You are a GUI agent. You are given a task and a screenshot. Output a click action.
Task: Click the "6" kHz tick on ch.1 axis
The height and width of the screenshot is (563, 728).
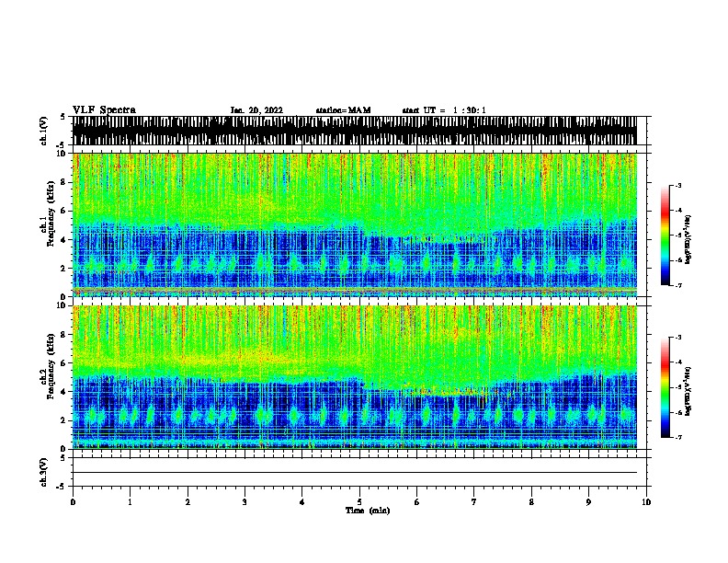coord(63,212)
